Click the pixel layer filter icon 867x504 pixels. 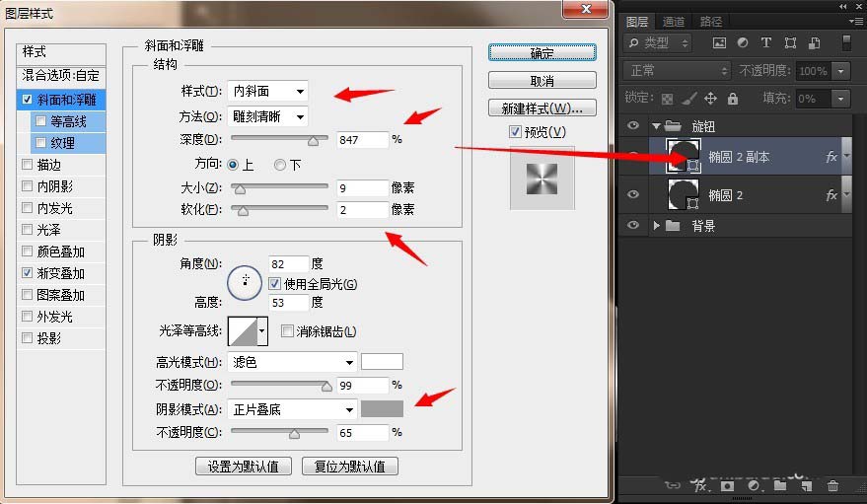pyautogui.click(x=719, y=43)
